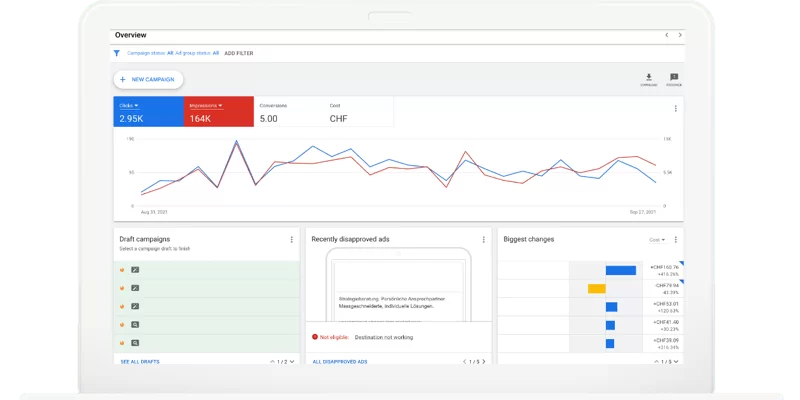Open chart card three-dot menu
800x400 pixels.
tap(675, 109)
